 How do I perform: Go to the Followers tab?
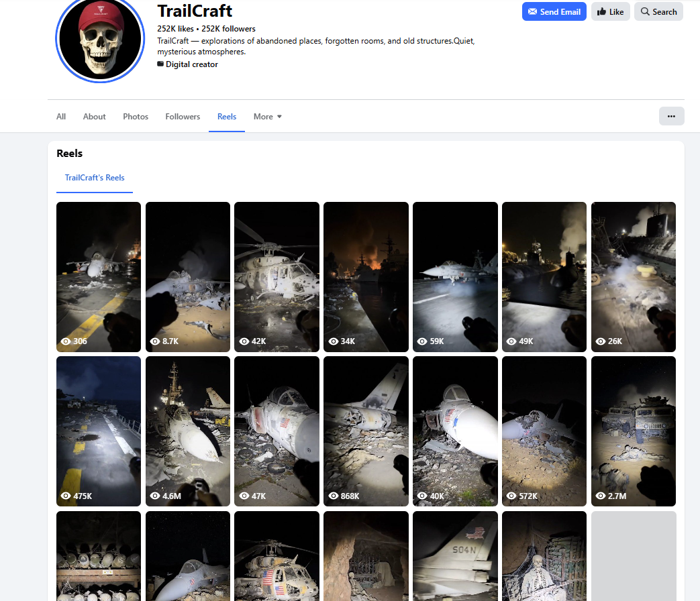point(183,117)
